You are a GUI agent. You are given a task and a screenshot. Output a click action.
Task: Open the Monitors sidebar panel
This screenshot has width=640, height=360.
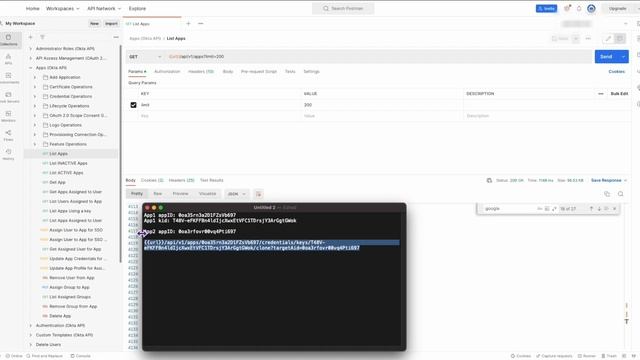point(9,116)
